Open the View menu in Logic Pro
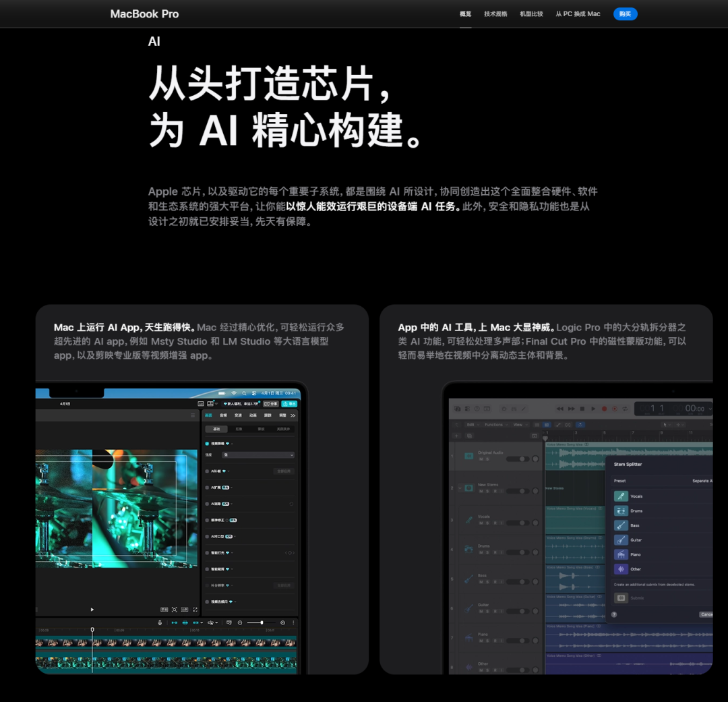 [x=520, y=425]
